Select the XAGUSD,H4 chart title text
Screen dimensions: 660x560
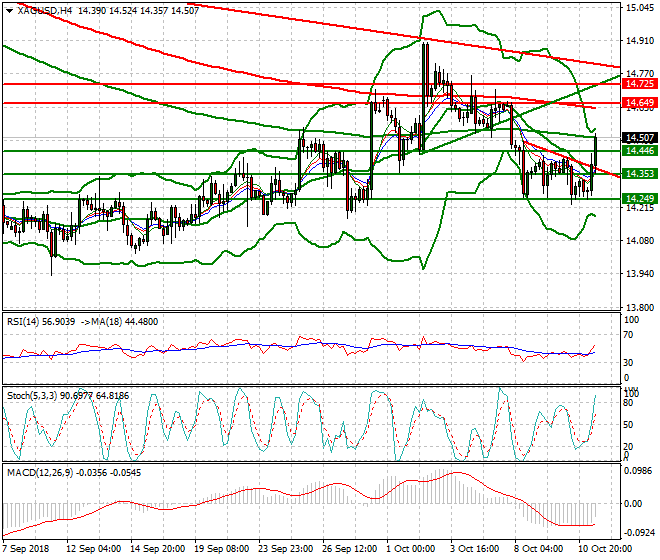(45, 11)
